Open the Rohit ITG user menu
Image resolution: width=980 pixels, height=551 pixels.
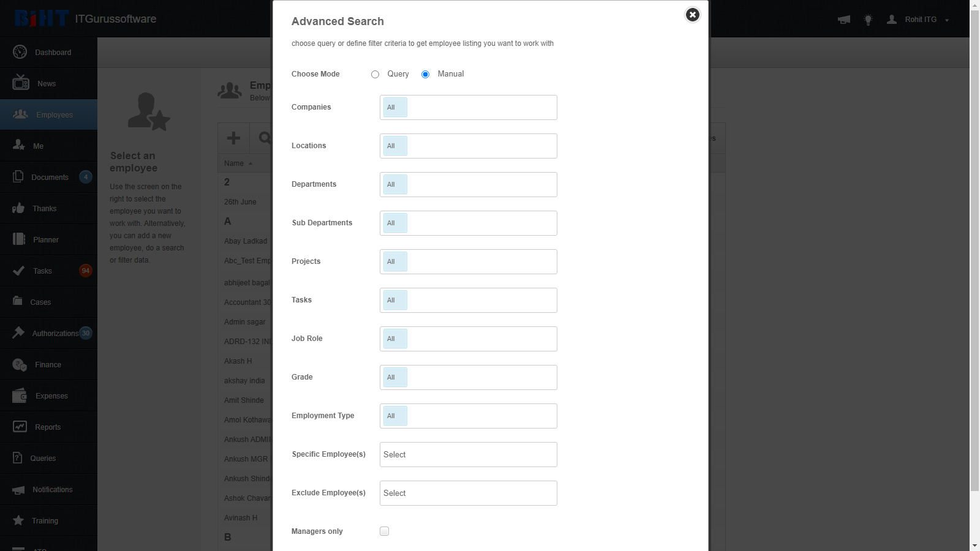[x=927, y=20]
